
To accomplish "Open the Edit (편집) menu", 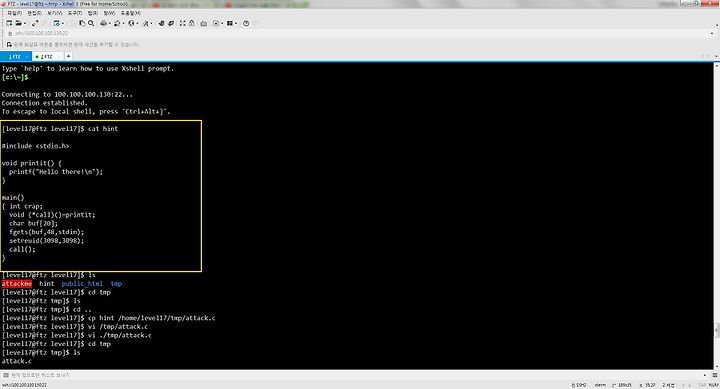I will point(34,13).
